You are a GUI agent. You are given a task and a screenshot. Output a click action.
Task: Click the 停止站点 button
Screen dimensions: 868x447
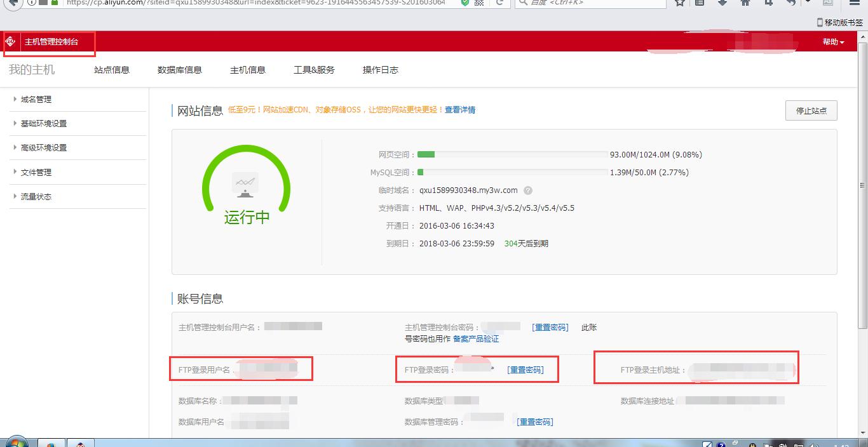[x=811, y=110]
